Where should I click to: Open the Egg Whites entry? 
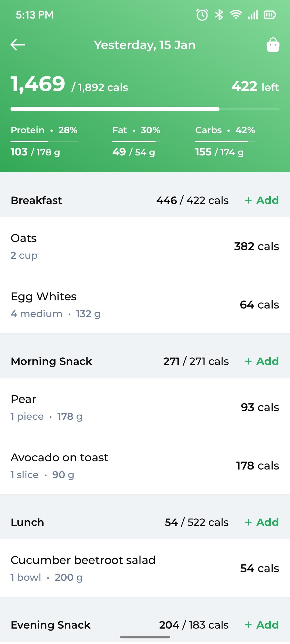pyautogui.click(x=145, y=305)
